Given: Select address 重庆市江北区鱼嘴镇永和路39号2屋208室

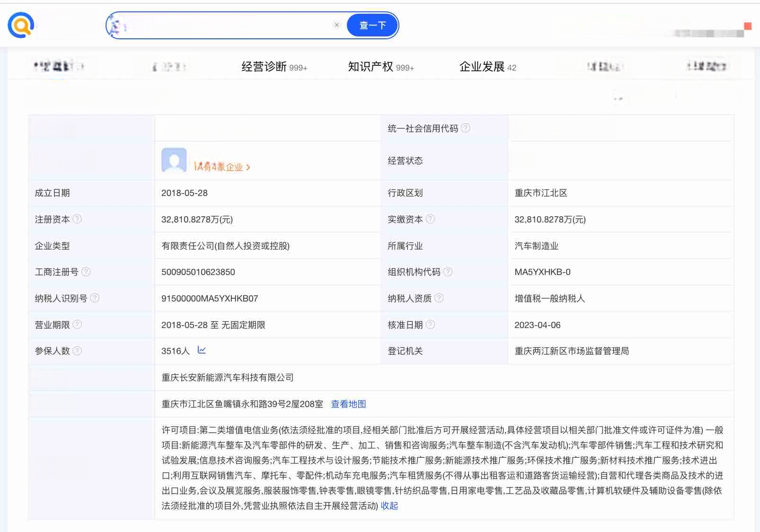Looking at the screenshot, I should point(242,404).
